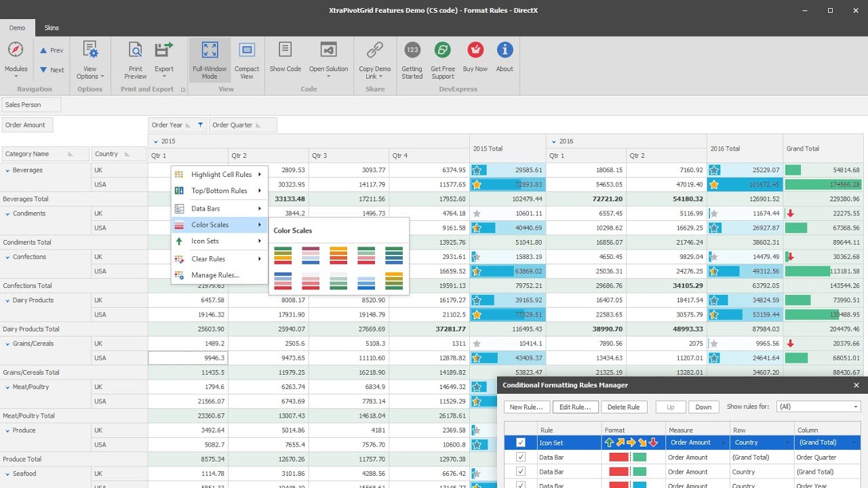Switch to the Skins ribbon tab
The width and height of the screenshot is (868, 488).
tap(52, 28)
